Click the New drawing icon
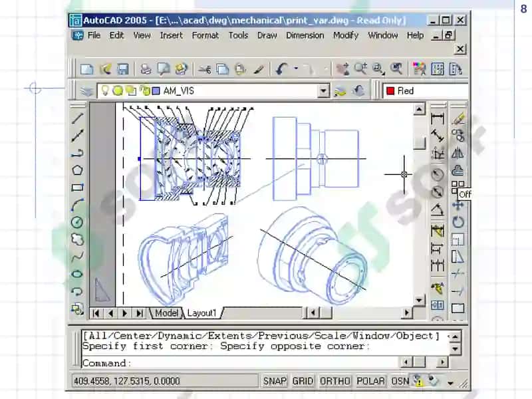 tap(87, 69)
